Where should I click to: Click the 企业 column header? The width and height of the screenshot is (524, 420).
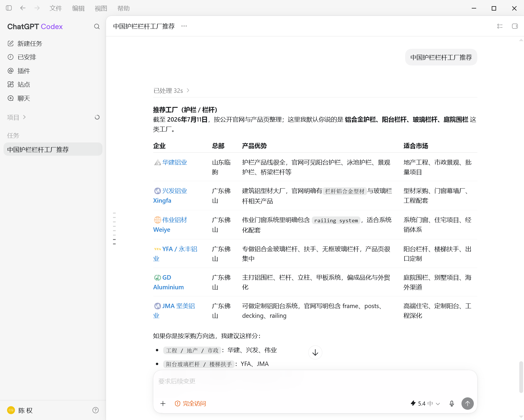[x=159, y=146]
